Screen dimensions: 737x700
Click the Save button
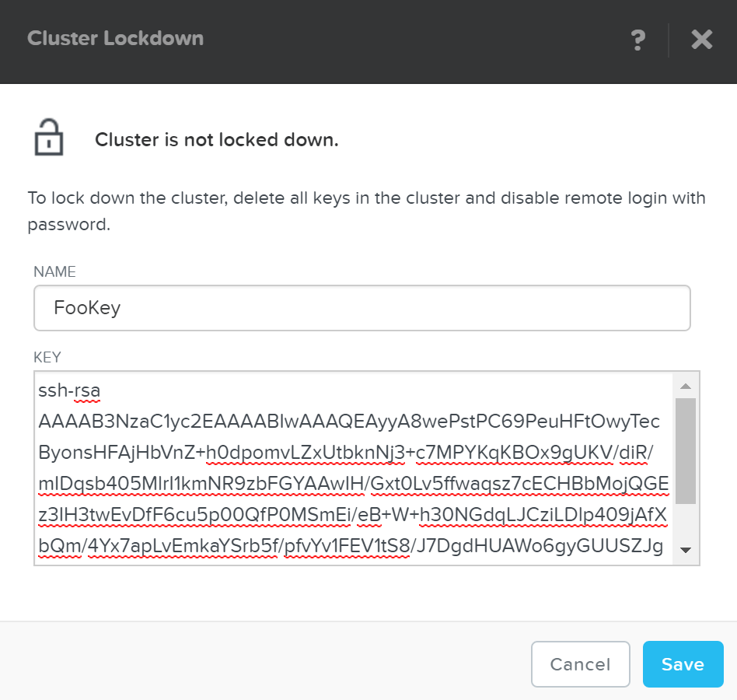tap(683, 664)
